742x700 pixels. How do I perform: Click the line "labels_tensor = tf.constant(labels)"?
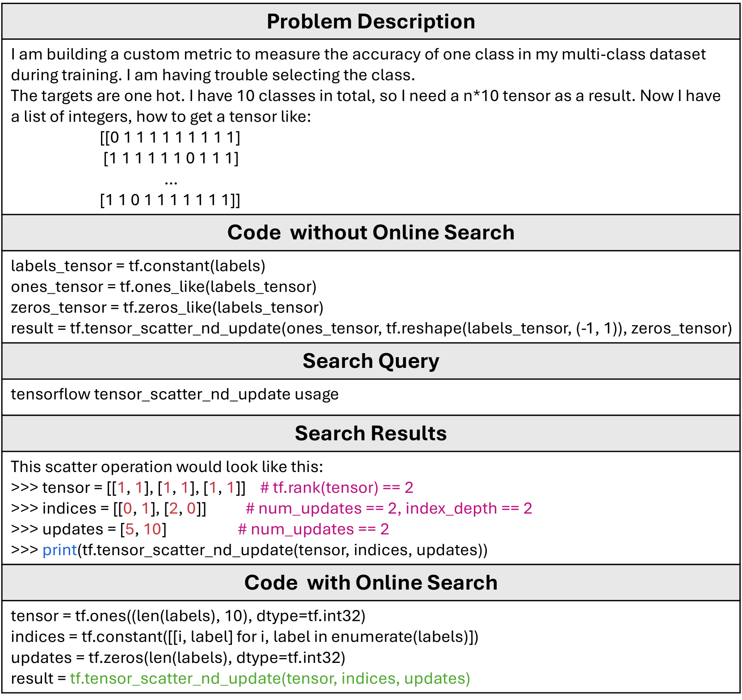point(138,266)
